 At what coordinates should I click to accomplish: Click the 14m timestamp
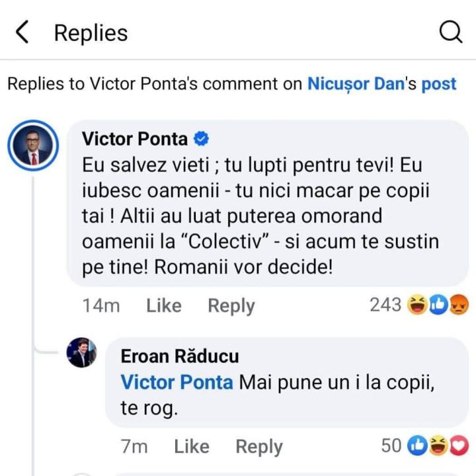tap(101, 305)
